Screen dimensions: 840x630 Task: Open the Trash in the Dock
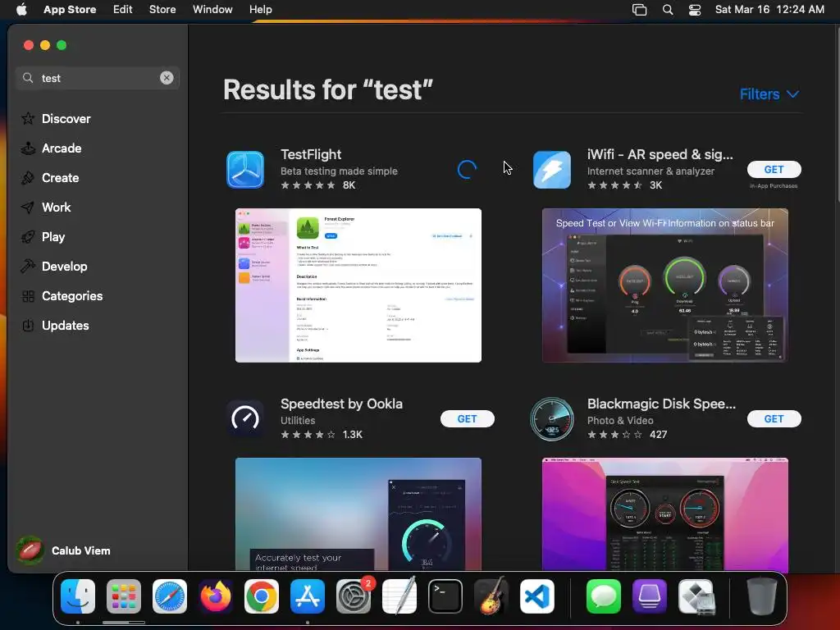click(762, 596)
